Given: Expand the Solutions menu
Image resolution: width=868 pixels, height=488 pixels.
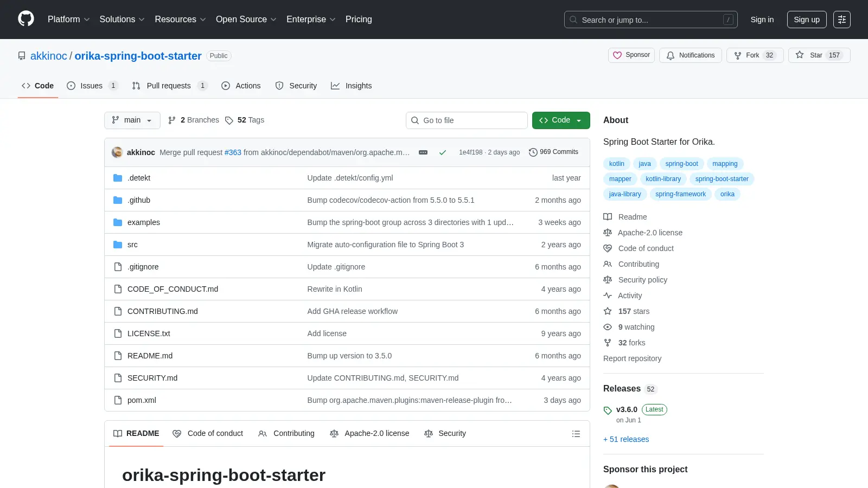Looking at the screenshot, I should tap(122, 19).
